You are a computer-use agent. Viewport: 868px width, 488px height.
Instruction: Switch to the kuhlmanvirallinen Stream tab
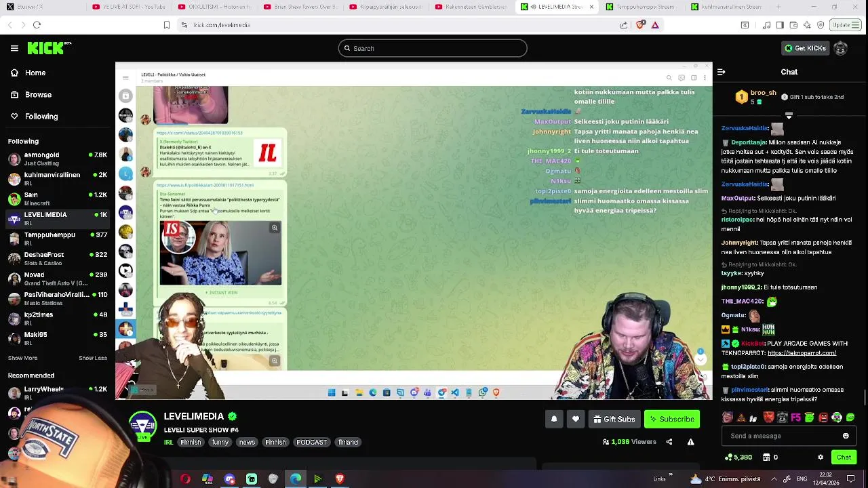(x=727, y=7)
